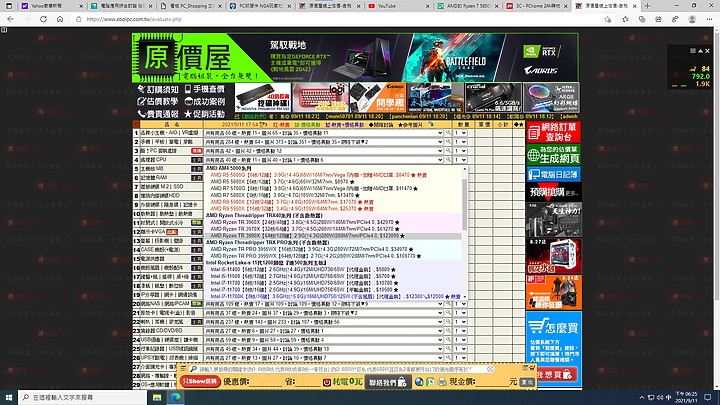The height and width of the screenshot is (405, 720).
Task: Click the 只Show選購 toggle button
Action: [x=200, y=382]
